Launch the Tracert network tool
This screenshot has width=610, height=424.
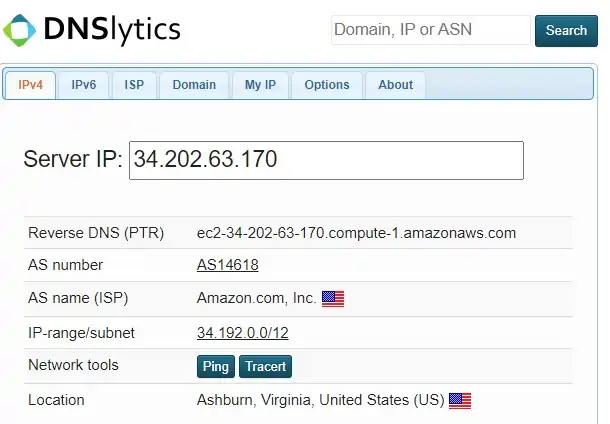point(267,366)
